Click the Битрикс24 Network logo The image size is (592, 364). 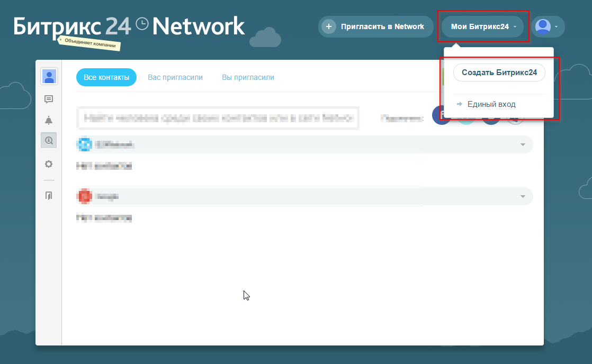point(129,27)
